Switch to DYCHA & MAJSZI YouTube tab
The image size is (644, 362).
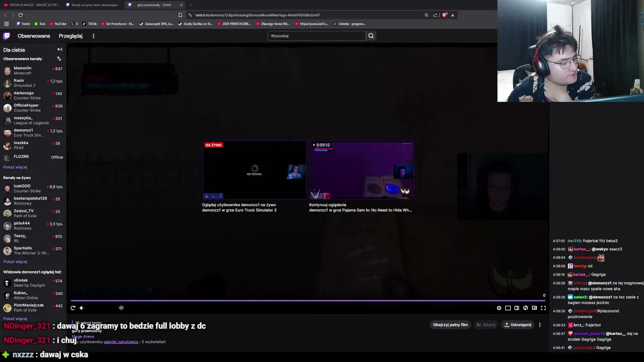tap(30, 5)
